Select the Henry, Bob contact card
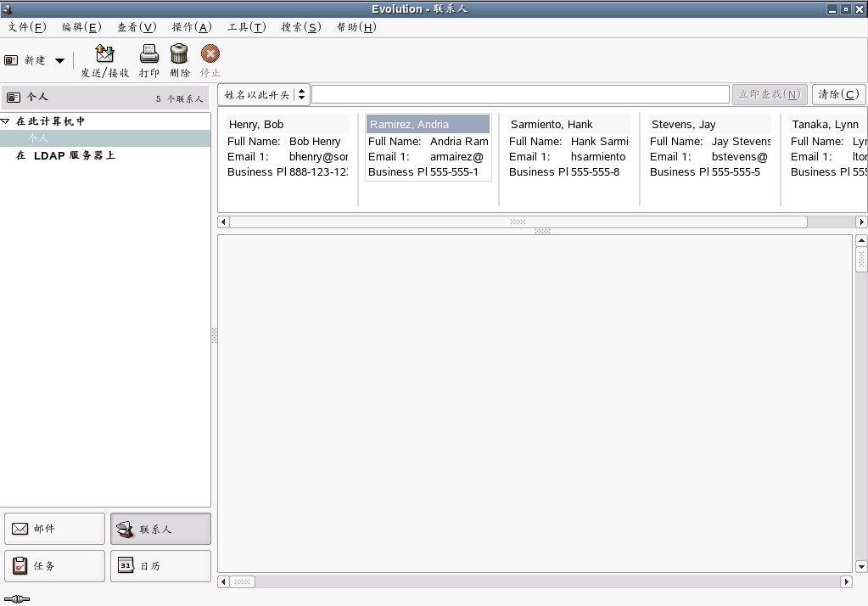 288,148
